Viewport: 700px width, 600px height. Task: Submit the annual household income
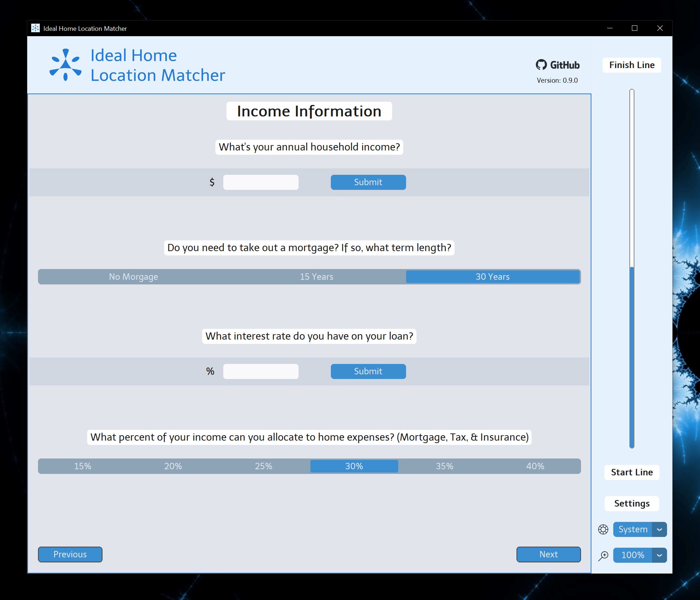pos(368,182)
